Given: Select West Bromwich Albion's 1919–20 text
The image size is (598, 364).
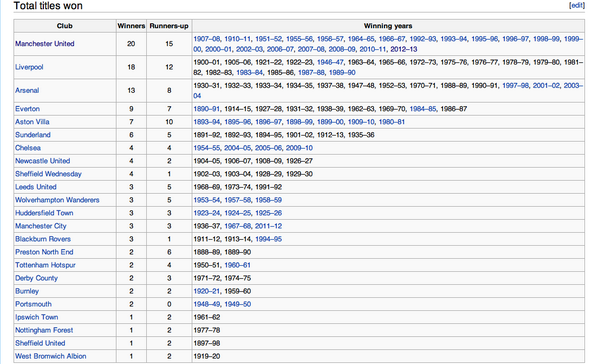Looking at the screenshot, I should [207, 356].
